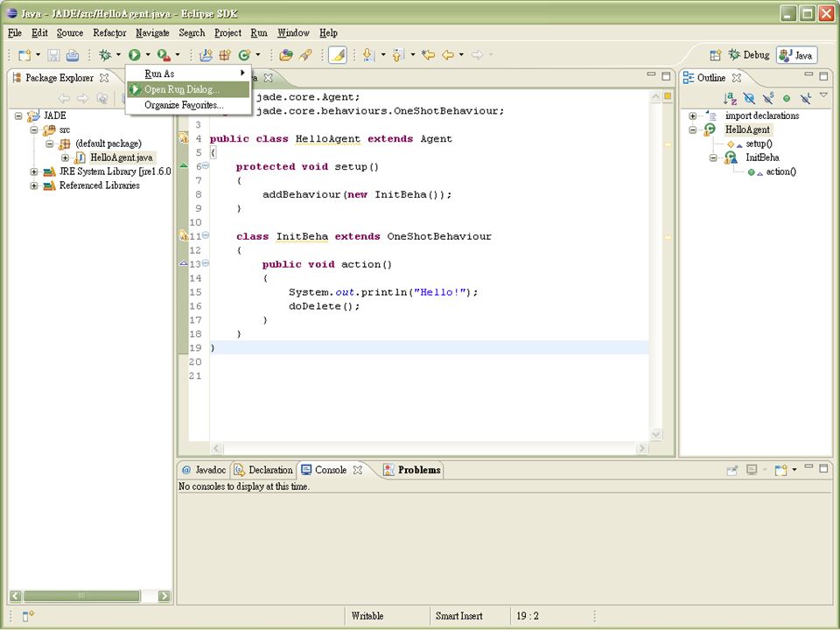Image resolution: width=840 pixels, height=630 pixels.
Task: Click Package Explorer horizontal scrollbar right arrow
Action: [x=164, y=596]
